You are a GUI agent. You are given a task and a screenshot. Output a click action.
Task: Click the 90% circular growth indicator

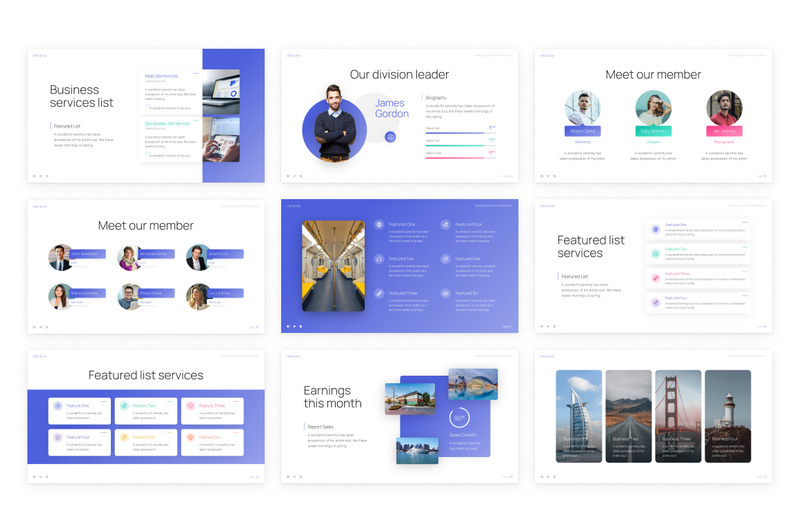coord(459,418)
